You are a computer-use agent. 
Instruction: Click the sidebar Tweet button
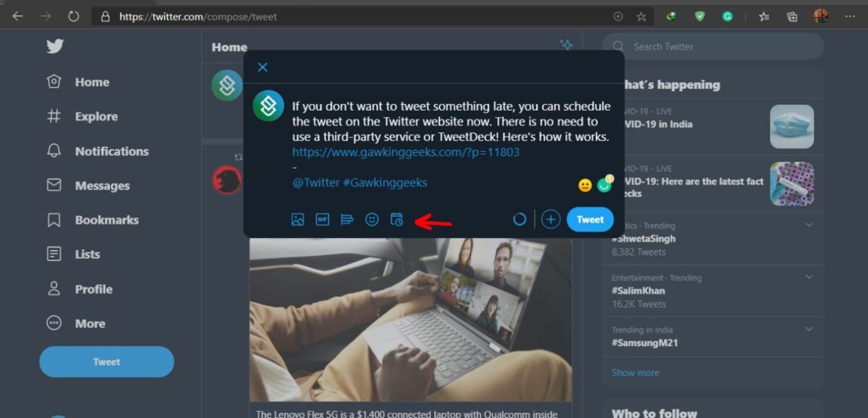click(106, 362)
